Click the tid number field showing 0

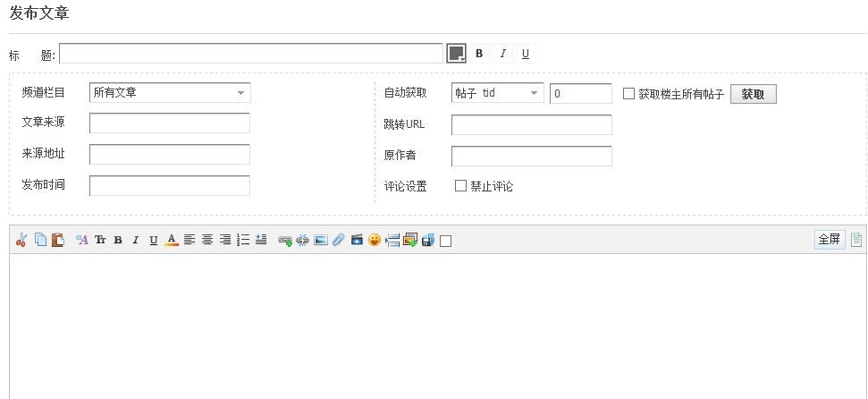[x=581, y=93]
